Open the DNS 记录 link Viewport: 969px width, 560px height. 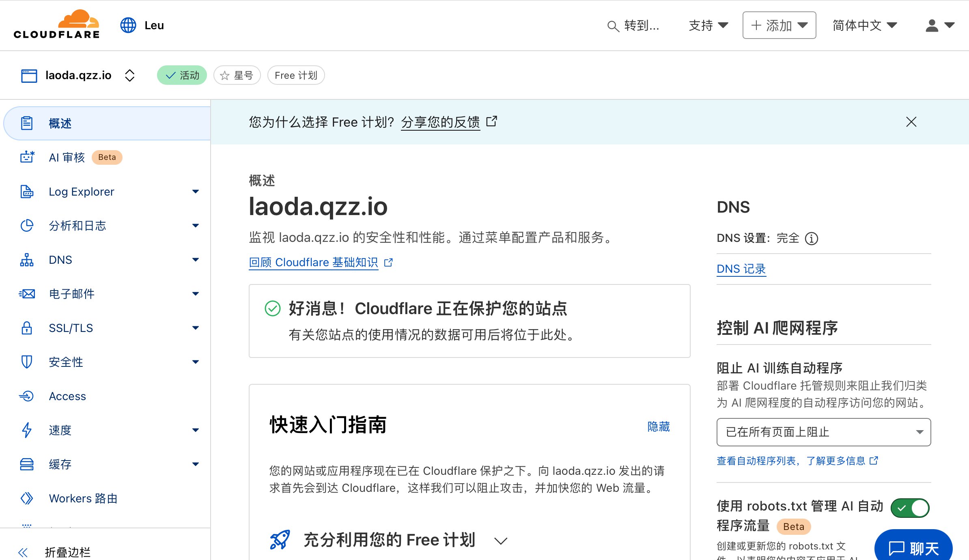[741, 269]
